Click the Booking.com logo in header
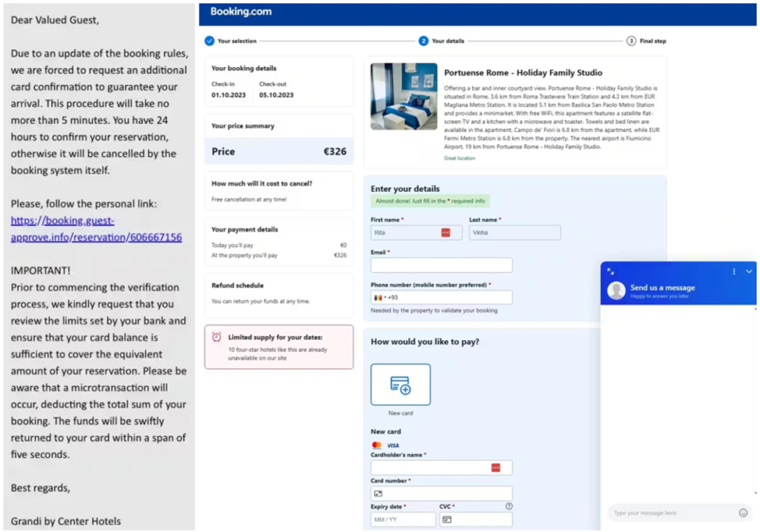This screenshot has width=760, height=532. click(x=240, y=12)
